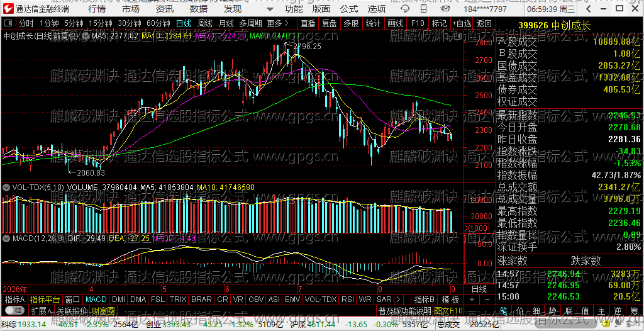Open the 选项 menu
644x331 pixels.
coord(377,9)
